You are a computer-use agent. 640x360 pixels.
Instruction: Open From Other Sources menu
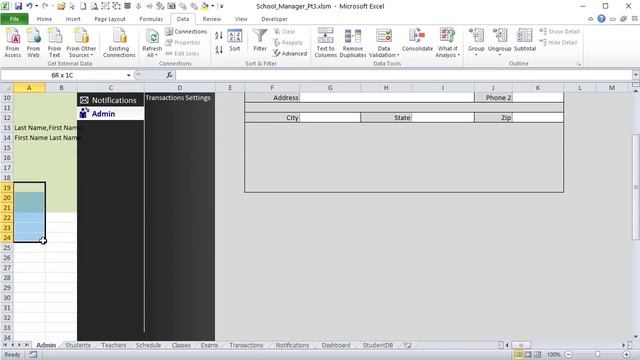tap(81, 42)
